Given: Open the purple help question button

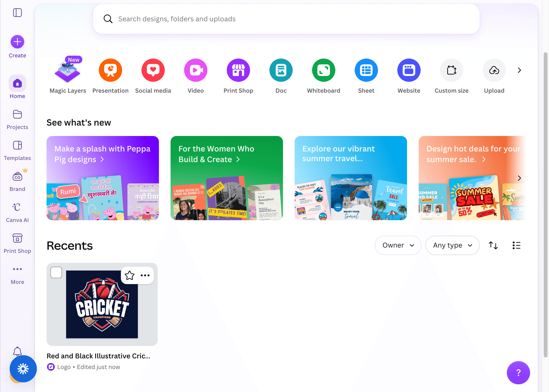Looking at the screenshot, I should (518, 373).
